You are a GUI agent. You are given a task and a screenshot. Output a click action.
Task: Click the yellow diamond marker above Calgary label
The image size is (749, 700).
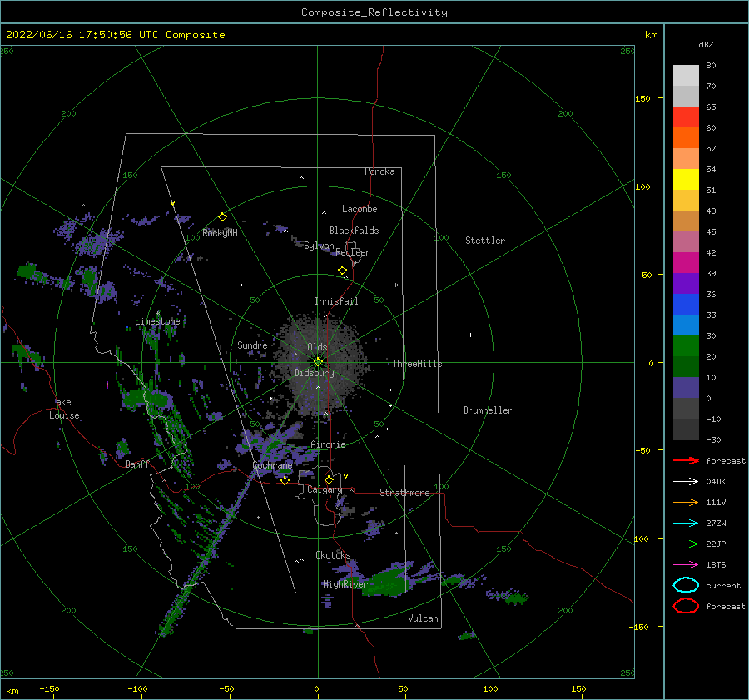(329, 479)
